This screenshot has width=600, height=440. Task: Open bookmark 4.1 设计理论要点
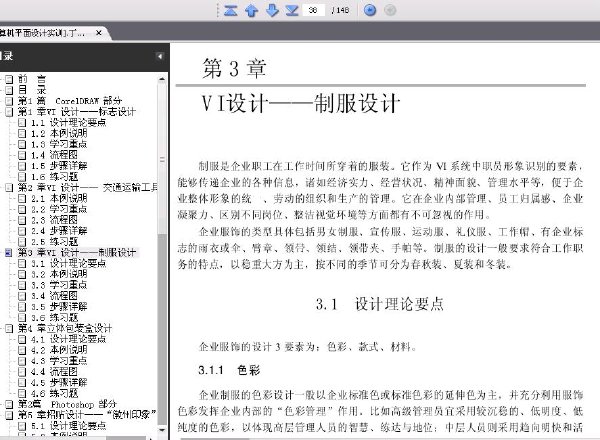tap(68, 339)
